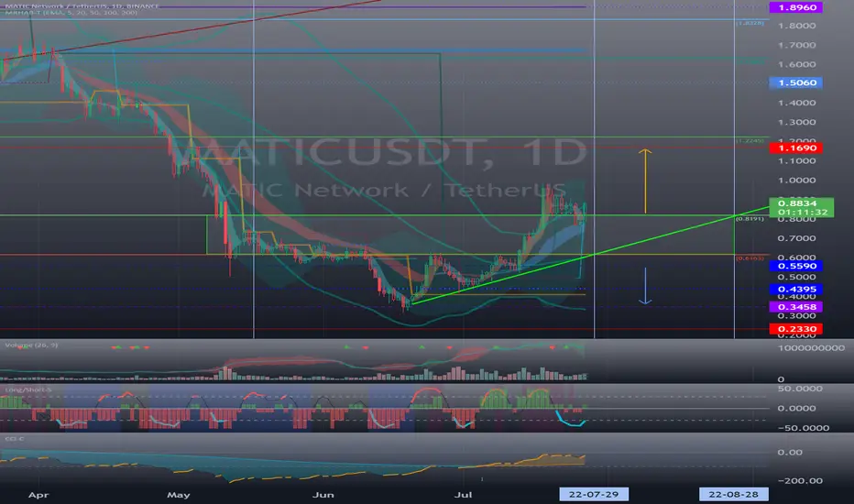Click the Apr label on time axis
The width and height of the screenshot is (854, 504).
click(38, 495)
